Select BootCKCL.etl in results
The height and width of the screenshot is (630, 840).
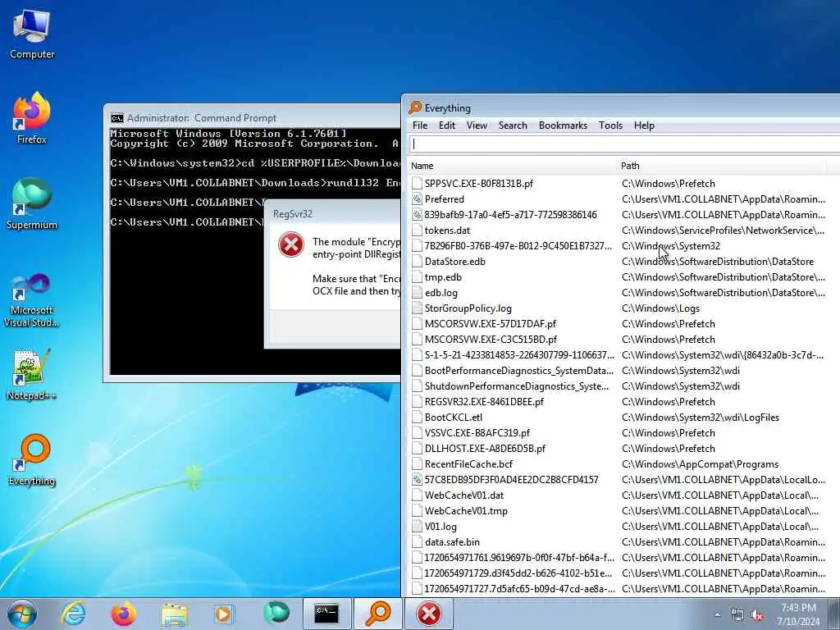coord(623,418)
